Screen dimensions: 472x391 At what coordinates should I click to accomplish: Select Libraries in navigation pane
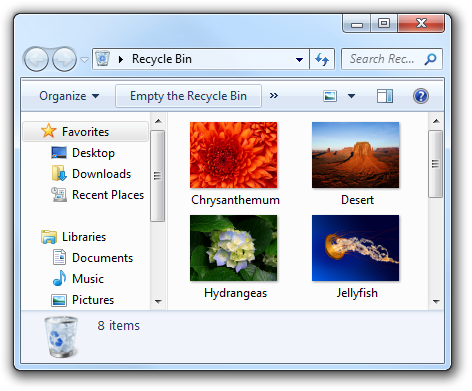(84, 237)
